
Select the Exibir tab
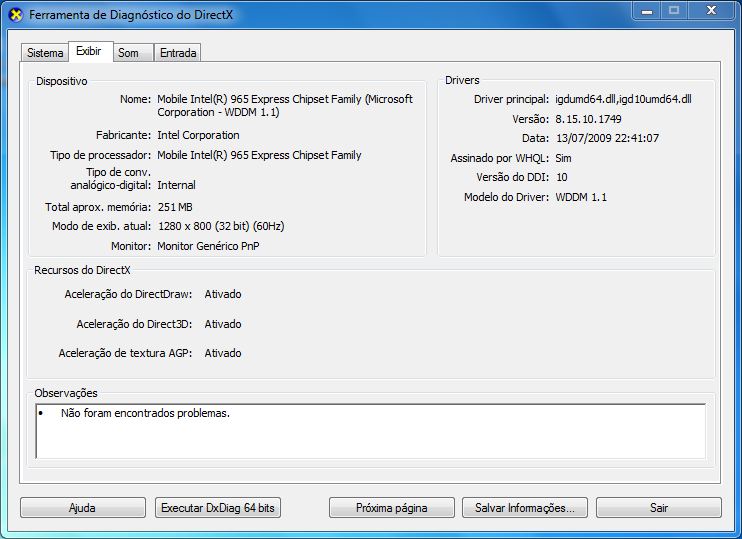click(x=88, y=51)
